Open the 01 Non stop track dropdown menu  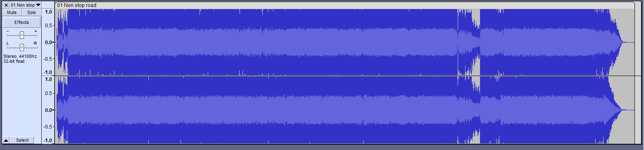26,5
